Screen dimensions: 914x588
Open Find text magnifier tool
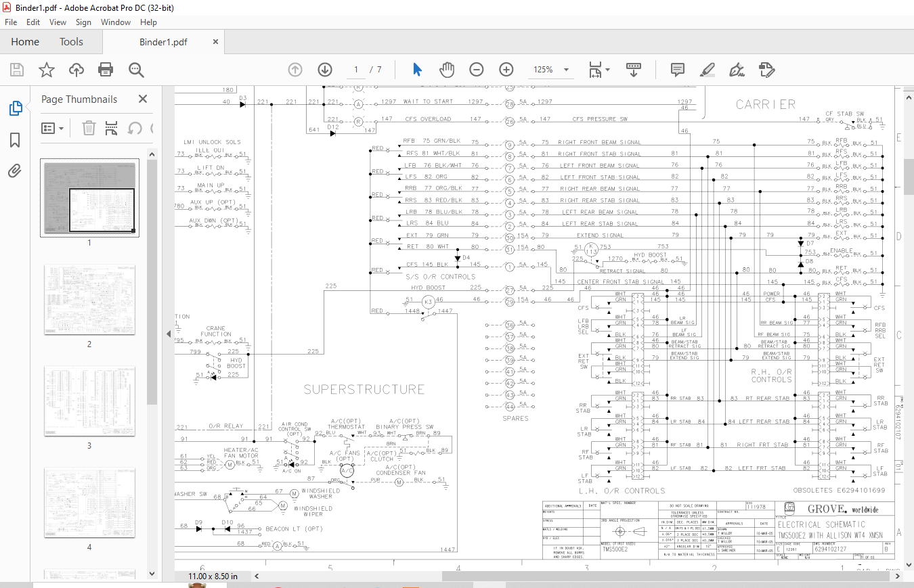pyautogui.click(x=136, y=70)
